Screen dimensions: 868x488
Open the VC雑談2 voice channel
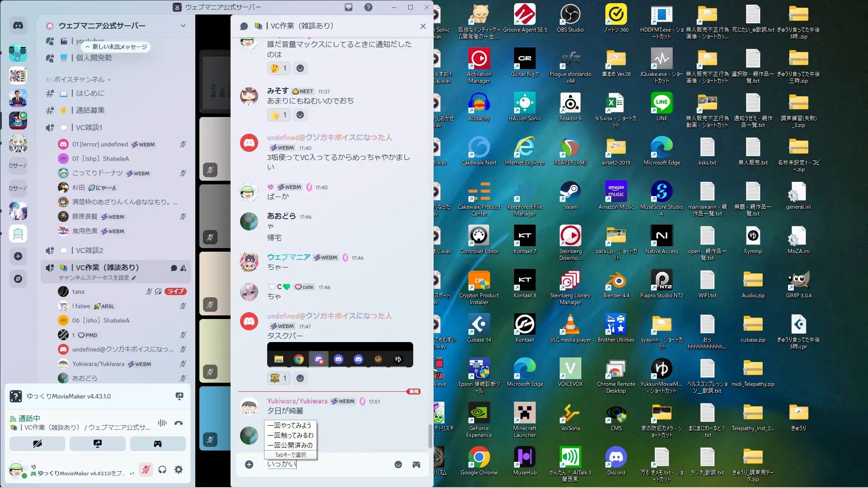(x=90, y=250)
